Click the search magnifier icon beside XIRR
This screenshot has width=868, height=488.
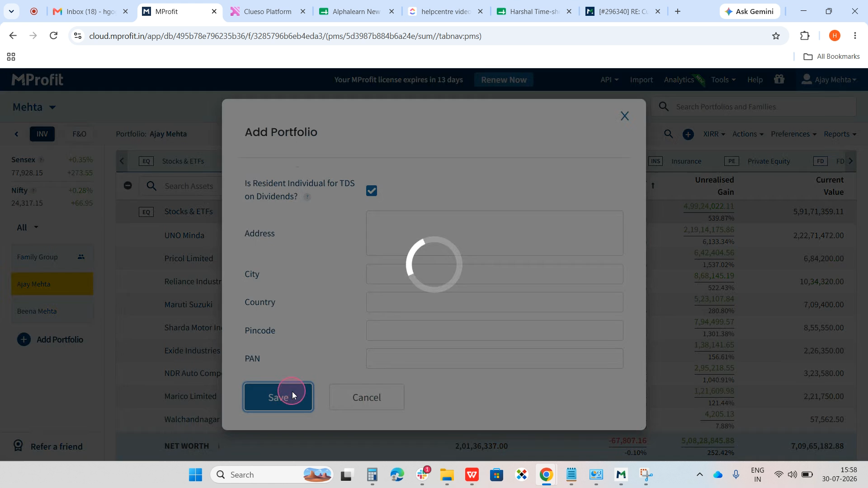668,134
